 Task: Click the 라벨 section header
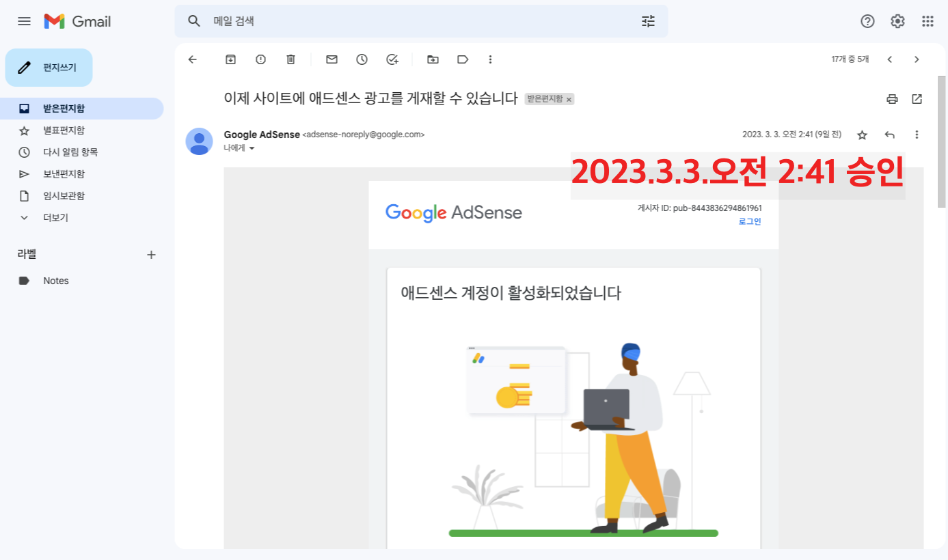tap(27, 254)
